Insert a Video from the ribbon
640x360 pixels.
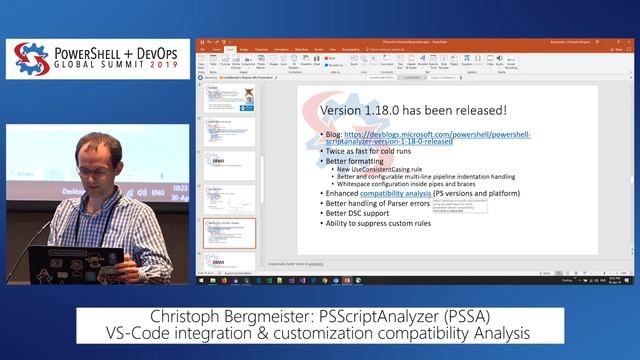pos(490,61)
